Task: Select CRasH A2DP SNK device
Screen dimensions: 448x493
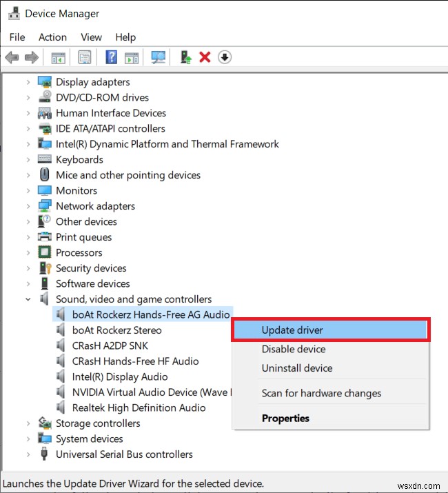Action: [110, 345]
